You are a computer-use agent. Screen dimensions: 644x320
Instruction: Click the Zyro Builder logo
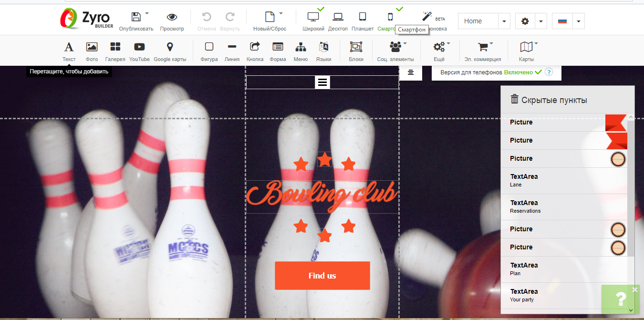[87, 19]
